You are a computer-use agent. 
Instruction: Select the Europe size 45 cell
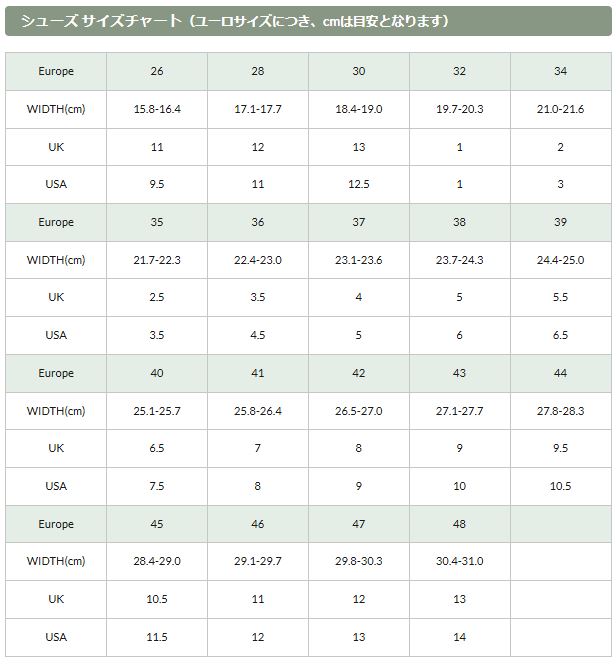pos(157,524)
